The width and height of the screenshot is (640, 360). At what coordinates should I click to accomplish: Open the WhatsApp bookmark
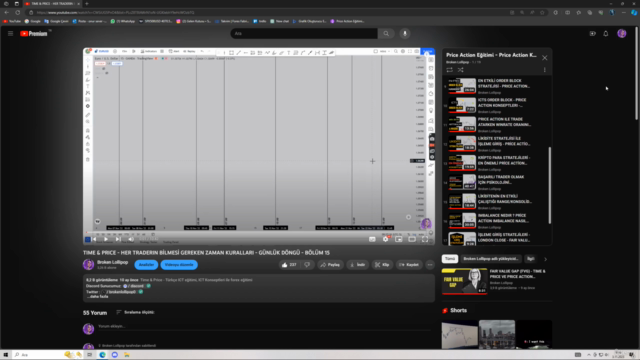[123, 21]
